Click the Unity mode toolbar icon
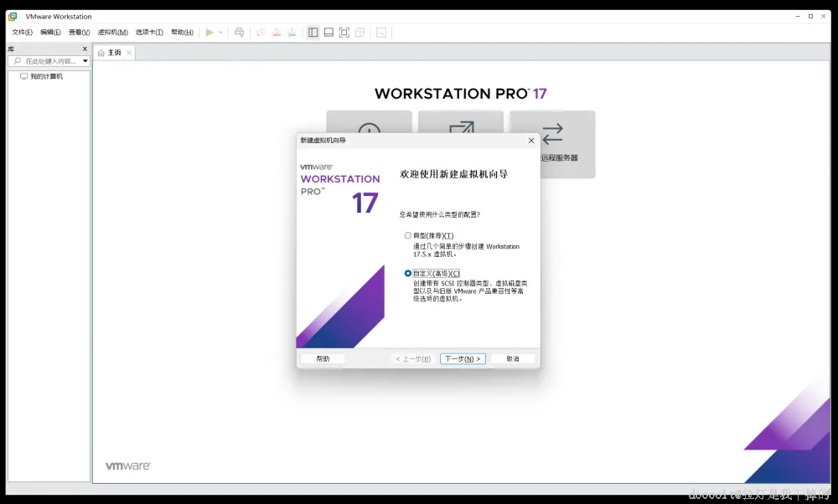The image size is (838, 504). (x=360, y=33)
